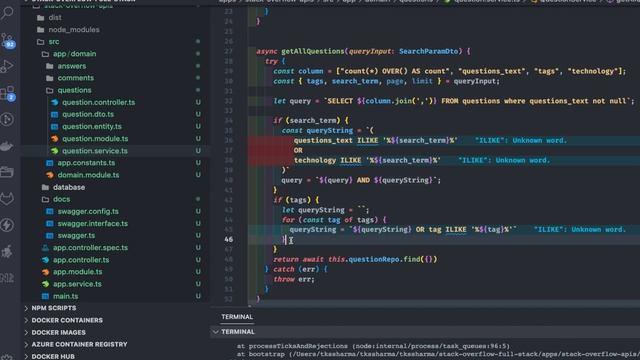
Task: Open swagger.ts file
Action: pos(76,236)
